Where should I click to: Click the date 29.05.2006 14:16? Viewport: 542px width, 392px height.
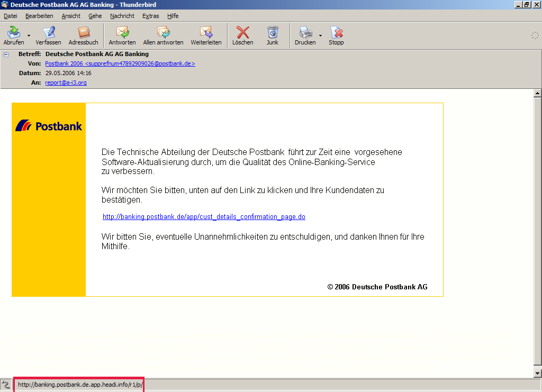[68, 73]
